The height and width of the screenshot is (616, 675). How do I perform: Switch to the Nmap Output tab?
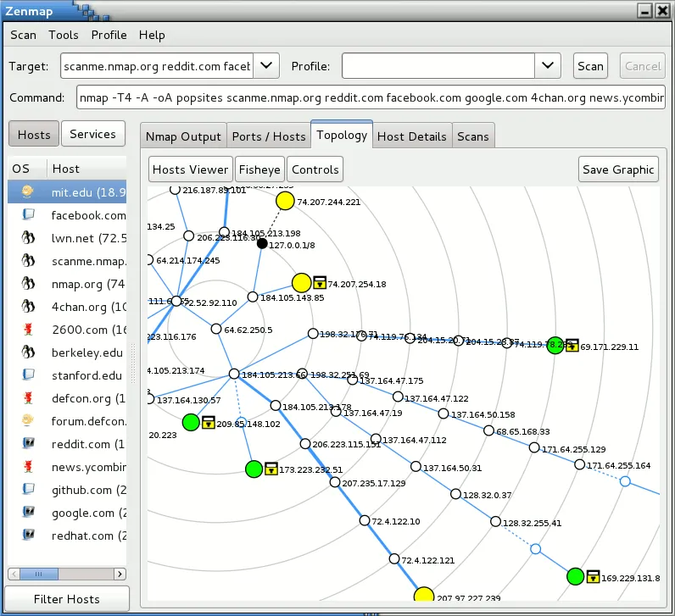183,136
